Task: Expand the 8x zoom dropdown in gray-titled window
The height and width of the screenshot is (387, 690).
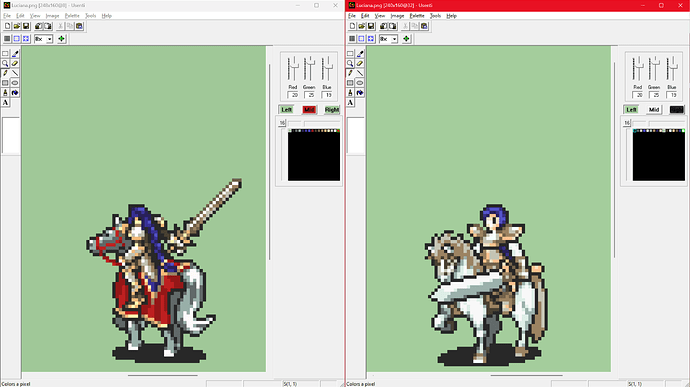Action: (x=49, y=39)
